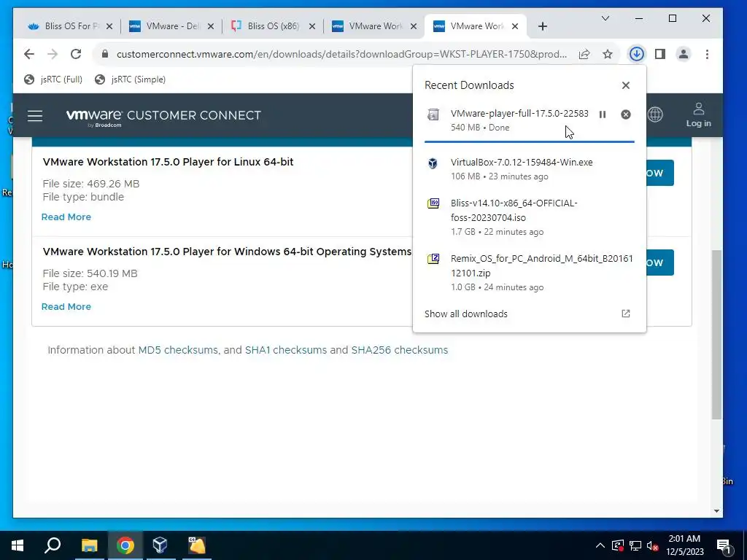This screenshot has height=560, width=747.
Task: Download Now for Linux 64-bit Player
Action: click(659, 173)
